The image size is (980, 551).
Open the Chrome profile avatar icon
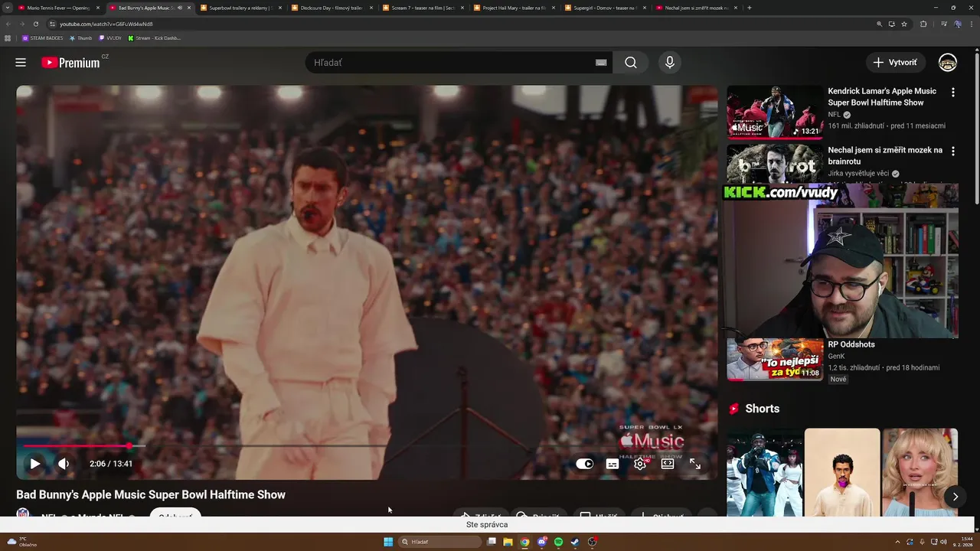[957, 24]
